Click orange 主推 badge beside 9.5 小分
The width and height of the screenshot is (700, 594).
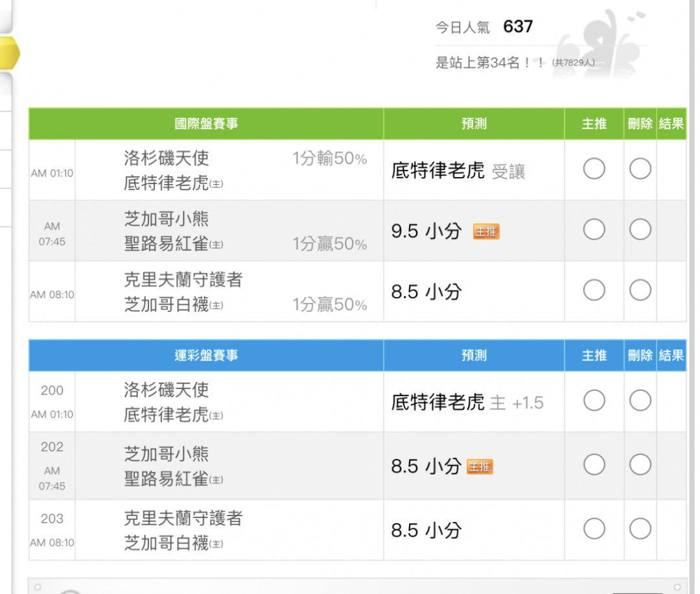(x=485, y=231)
